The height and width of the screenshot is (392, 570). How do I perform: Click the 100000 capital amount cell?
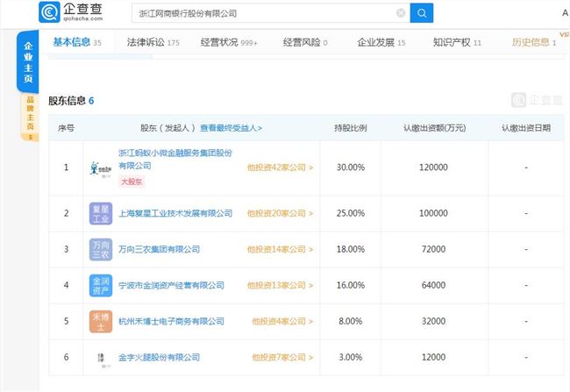pyautogui.click(x=433, y=213)
